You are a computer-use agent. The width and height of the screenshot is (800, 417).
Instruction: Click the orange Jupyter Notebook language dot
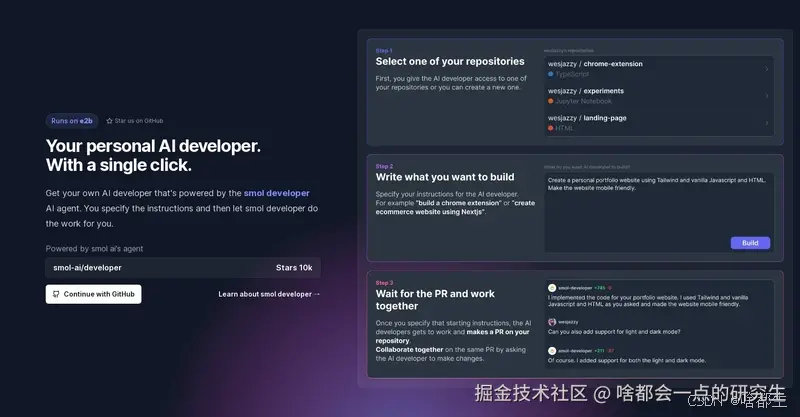(551, 101)
